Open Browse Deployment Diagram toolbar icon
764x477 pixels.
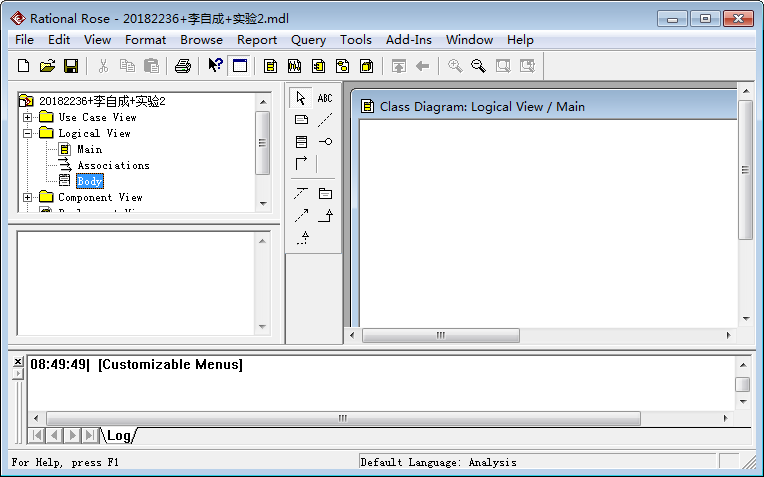click(x=366, y=66)
